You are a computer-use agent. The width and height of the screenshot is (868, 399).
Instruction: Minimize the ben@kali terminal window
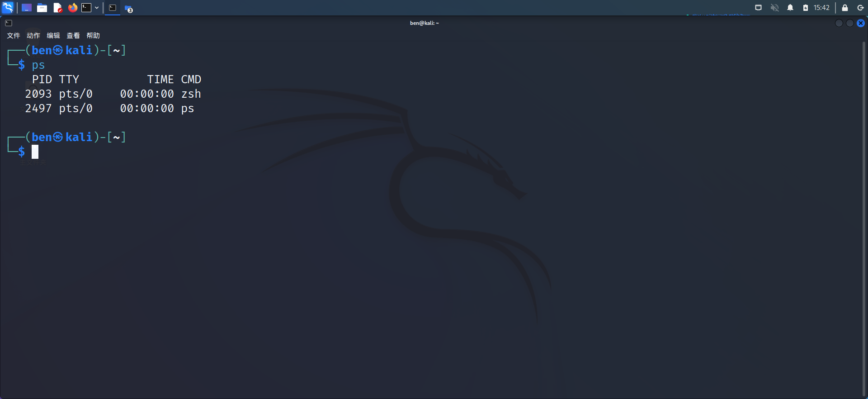point(839,23)
